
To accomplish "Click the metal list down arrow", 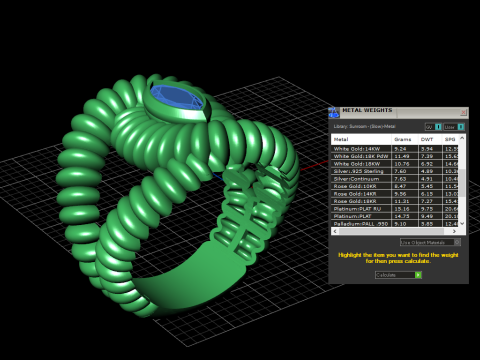I will click(462, 224).
